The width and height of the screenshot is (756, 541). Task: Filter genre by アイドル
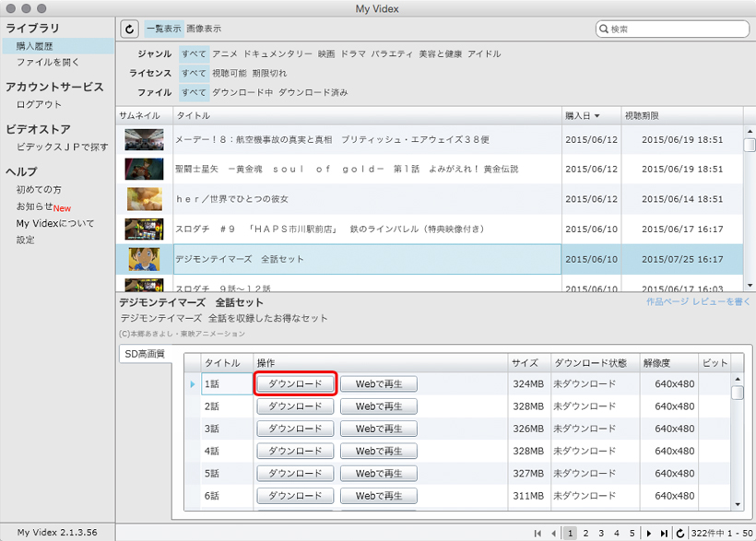(x=484, y=54)
